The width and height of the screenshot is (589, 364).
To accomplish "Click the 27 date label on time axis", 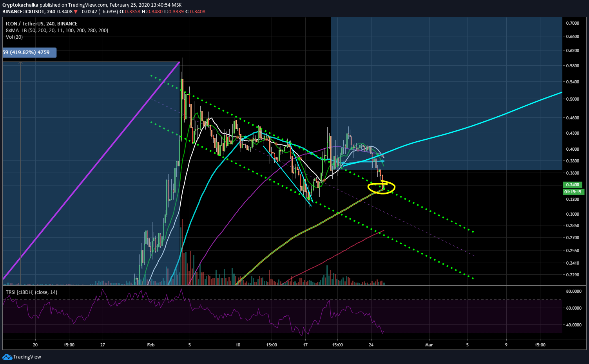I will click(103, 345).
